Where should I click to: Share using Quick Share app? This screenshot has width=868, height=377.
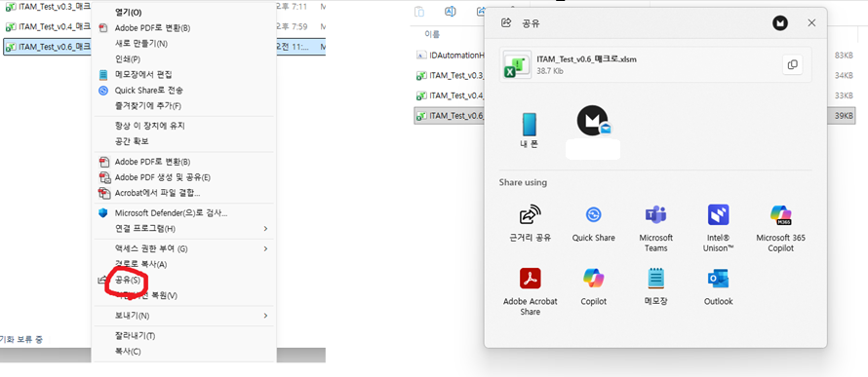pyautogui.click(x=593, y=224)
